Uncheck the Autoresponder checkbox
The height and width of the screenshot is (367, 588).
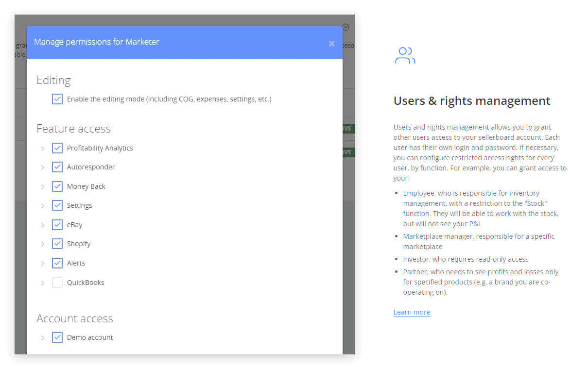click(57, 167)
